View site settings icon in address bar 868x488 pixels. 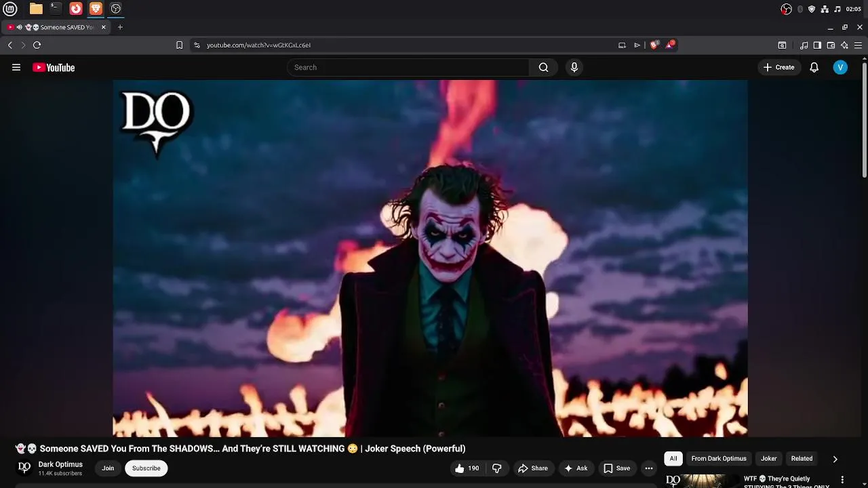point(197,45)
